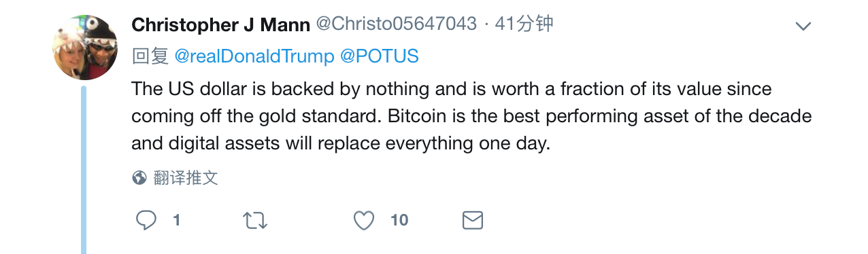Click the globe icon beside 翻译推文
The image size is (868, 254).
(x=139, y=179)
